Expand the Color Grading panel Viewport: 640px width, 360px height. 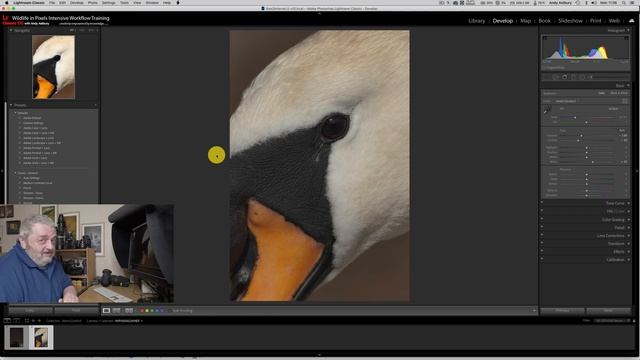(x=629, y=220)
